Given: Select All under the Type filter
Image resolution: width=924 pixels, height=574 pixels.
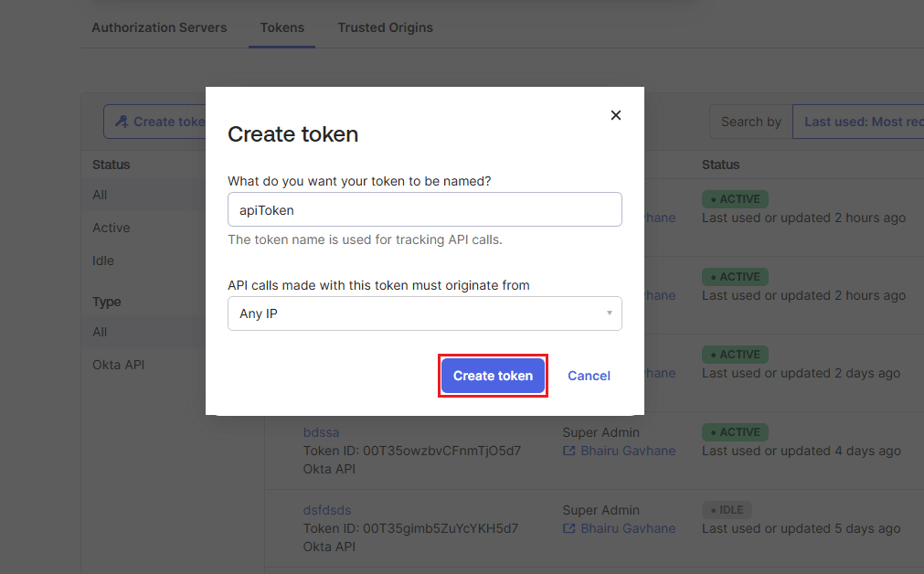Looking at the screenshot, I should [100, 333].
